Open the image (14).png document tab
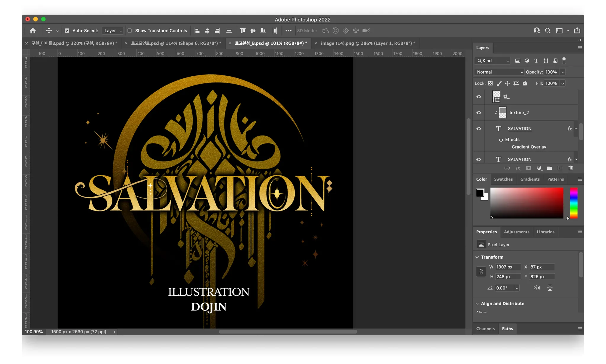 point(368,43)
